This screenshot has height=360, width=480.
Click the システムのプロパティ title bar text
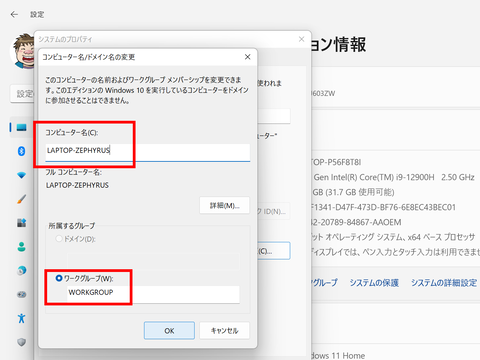click(65, 39)
